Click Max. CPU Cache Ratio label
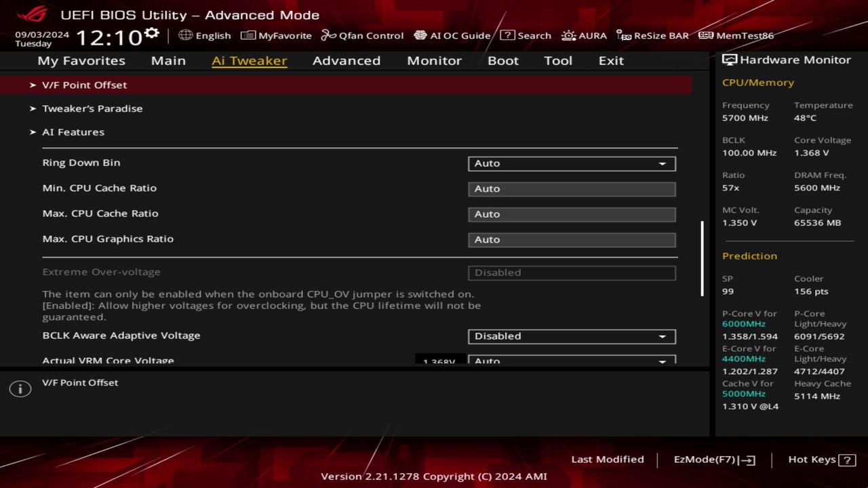This screenshot has width=868, height=488. pyautogui.click(x=100, y=213)
